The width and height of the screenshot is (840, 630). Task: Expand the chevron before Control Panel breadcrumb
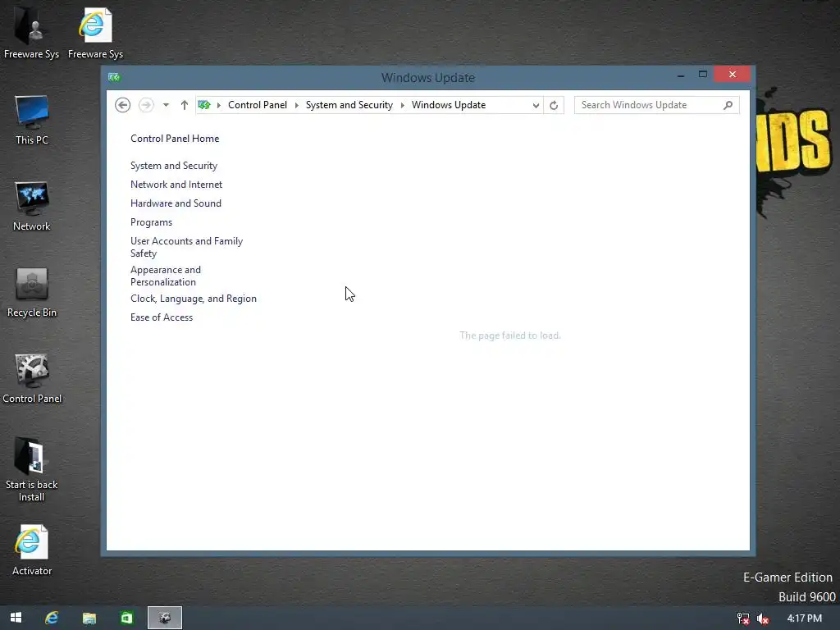218,105
